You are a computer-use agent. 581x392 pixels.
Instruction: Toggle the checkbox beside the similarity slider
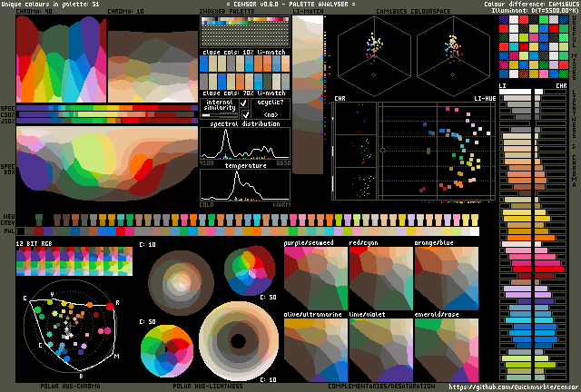pyautogui.click(x=244, y=114)
